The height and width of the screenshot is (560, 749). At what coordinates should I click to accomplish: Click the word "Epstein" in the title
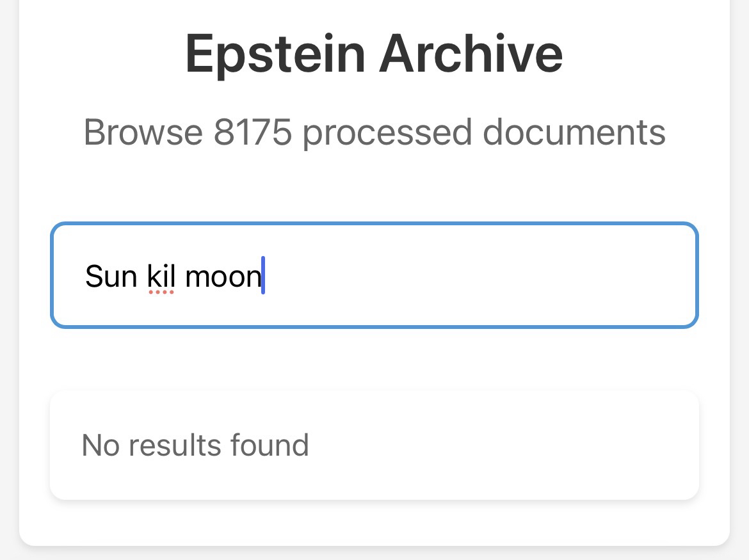tap(275, 54)
